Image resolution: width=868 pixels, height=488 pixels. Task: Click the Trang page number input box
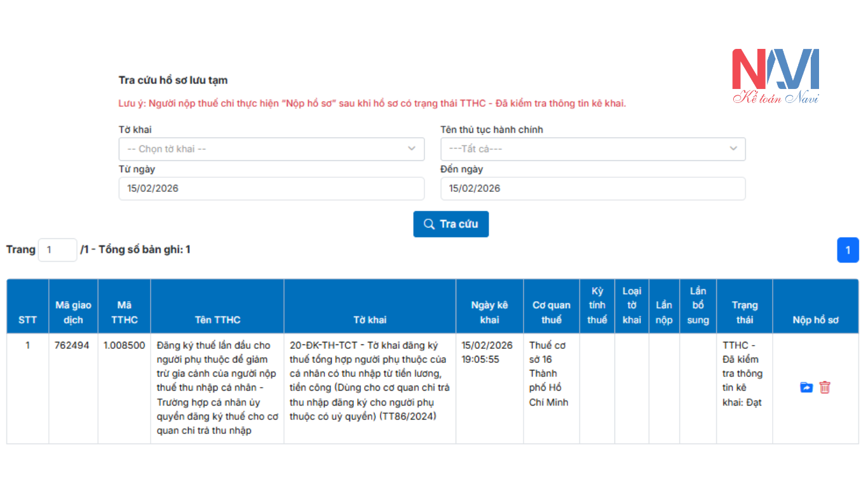[x=57, y=250]
